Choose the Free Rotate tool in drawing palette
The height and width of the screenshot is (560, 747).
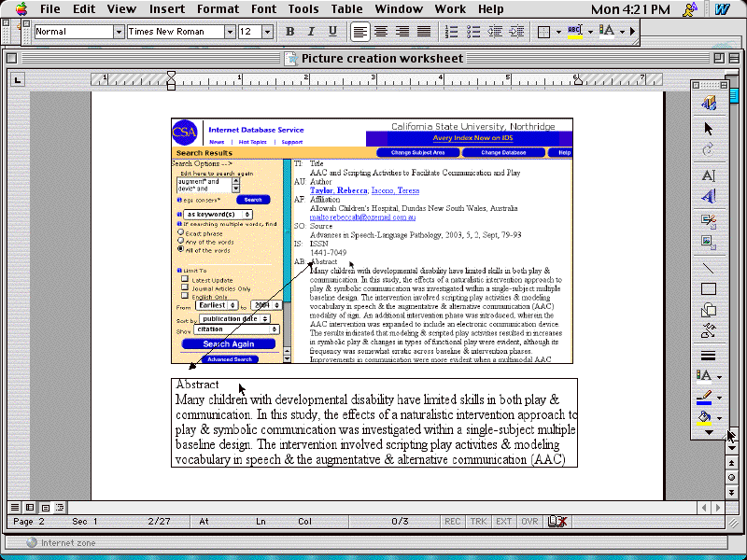tap(709, 149)
